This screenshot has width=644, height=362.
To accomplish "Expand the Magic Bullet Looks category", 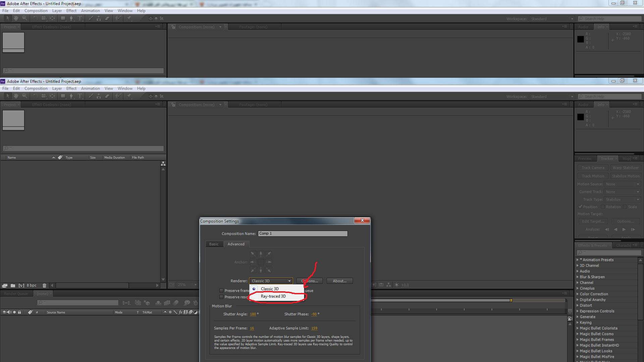I will (x=578, y=351).
